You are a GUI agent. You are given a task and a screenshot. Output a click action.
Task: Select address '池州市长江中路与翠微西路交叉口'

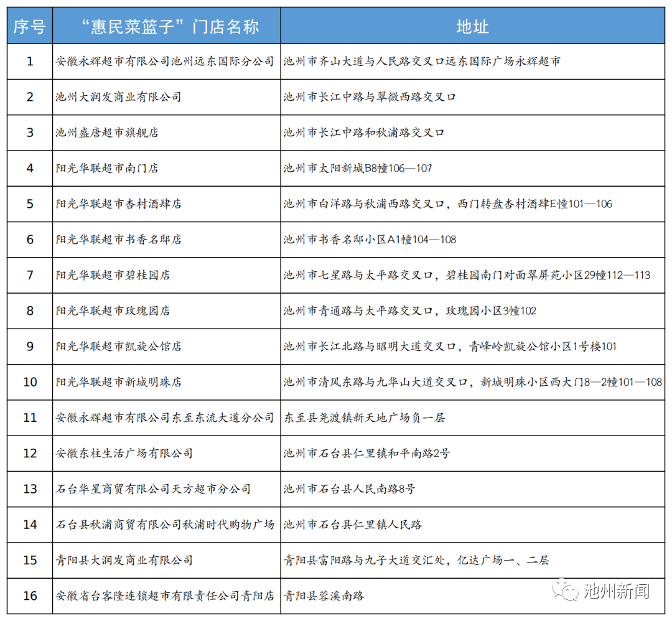click(x=370, y=97)
